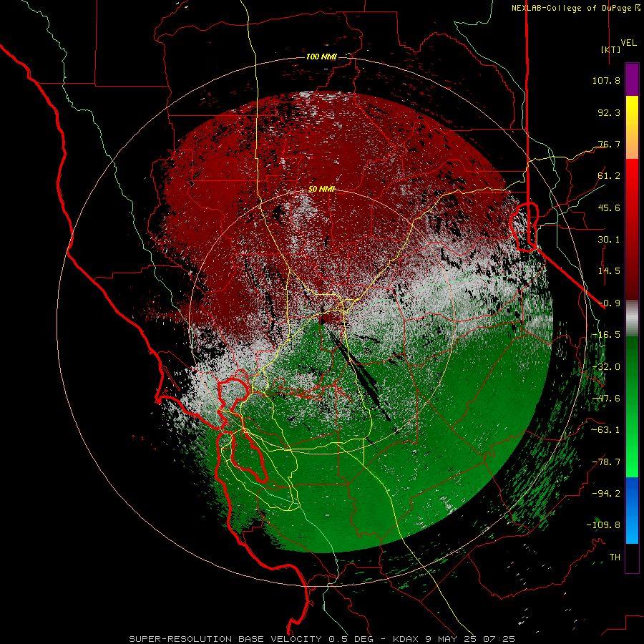The image size is (644, 644).
Task: Click the -94.2 velocity scale value
Action: pos(606,493)
